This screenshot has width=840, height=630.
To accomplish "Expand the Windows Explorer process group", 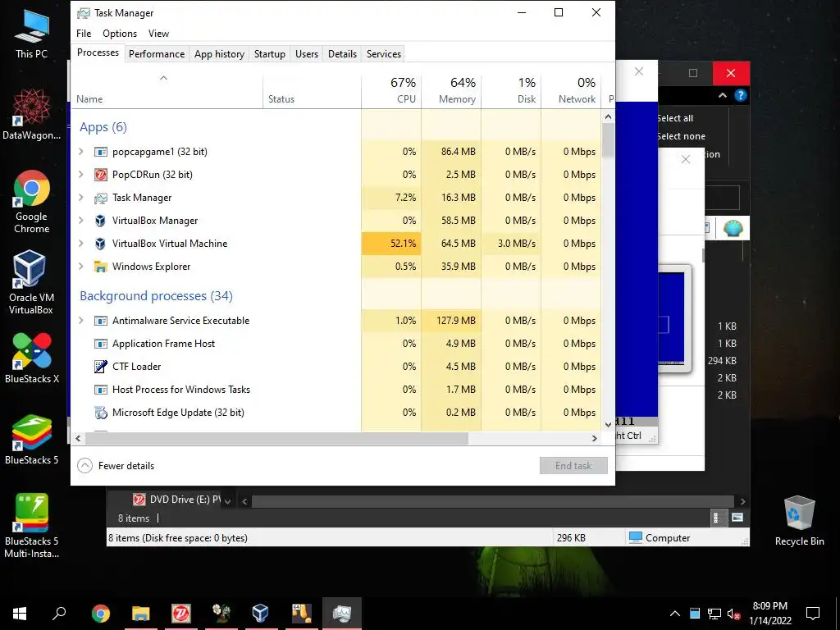I will (81, 267).
